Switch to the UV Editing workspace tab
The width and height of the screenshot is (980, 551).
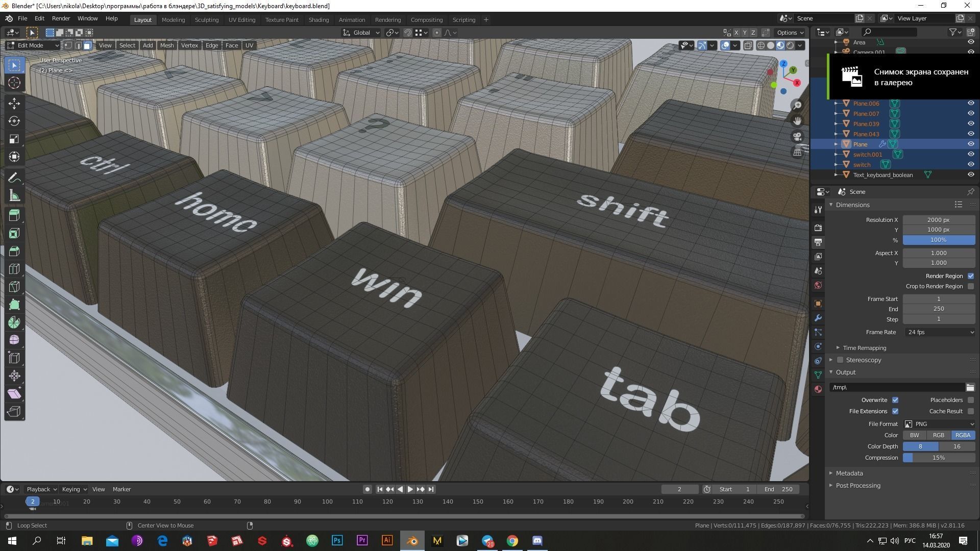[241, 20]
